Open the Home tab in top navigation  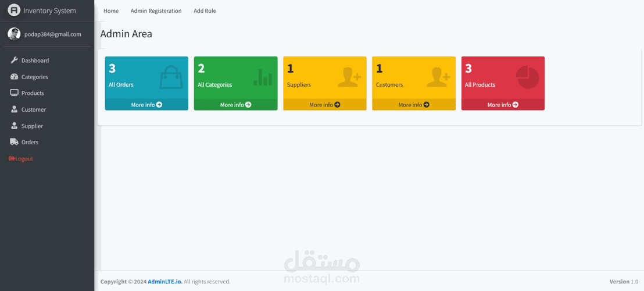pyautogui.click(x=111, y=10)
